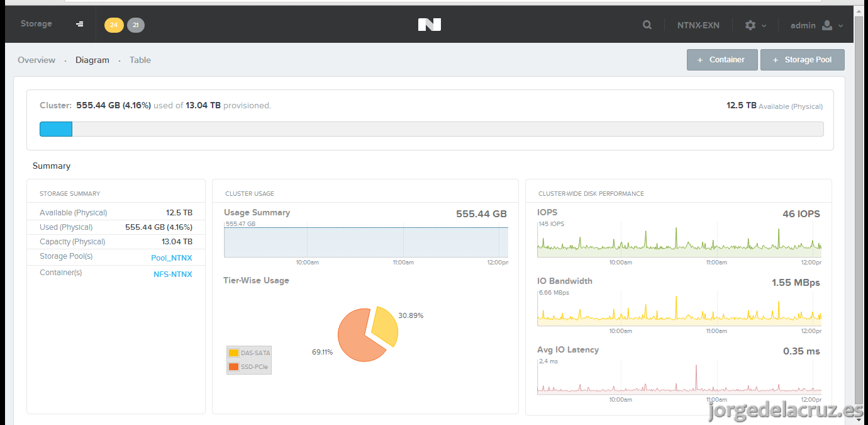Click the admin user profile icon
Screen dimensions: 868x425
(x=827, y=25)
